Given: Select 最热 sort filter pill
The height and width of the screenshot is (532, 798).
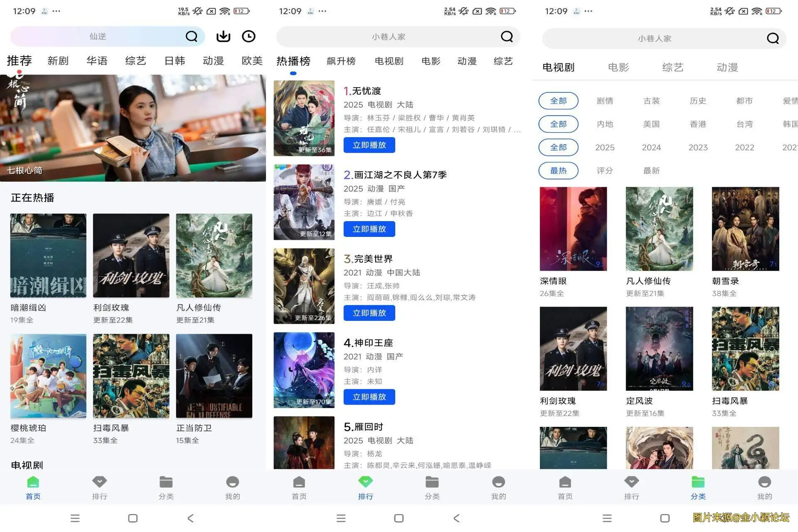Looking at the screenshot, I should pos(558,170).
